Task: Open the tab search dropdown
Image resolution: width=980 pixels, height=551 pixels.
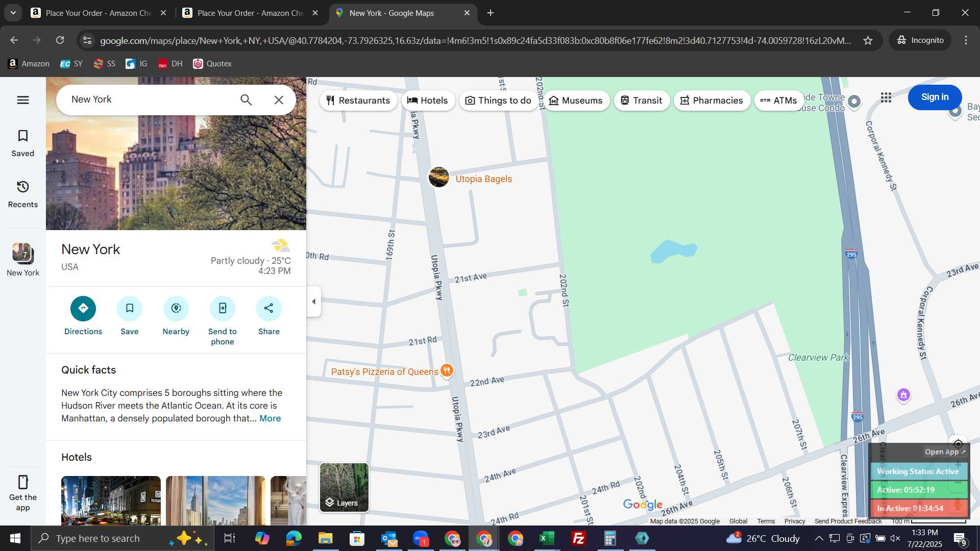Action: tap(13, 13)
